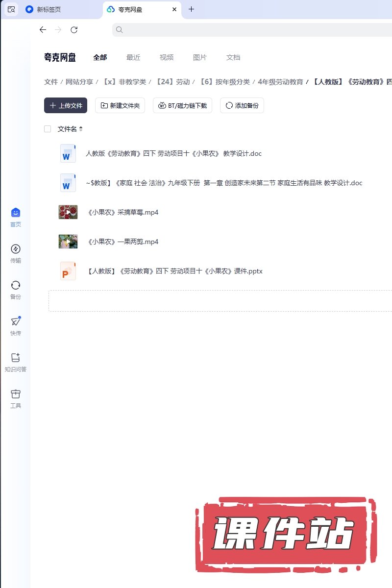Open the 采摘草莓.mp4 video thumbnail

tap(68, 212)
